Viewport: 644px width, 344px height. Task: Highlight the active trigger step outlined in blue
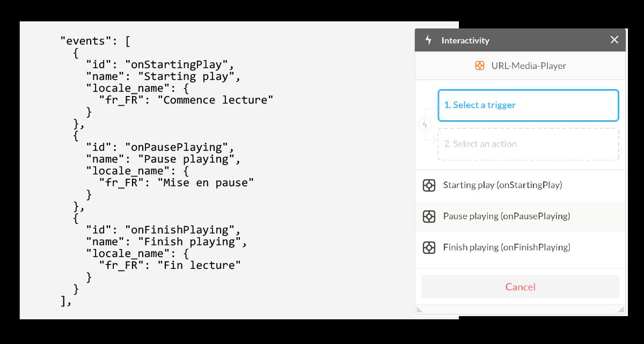pos(528,105)
